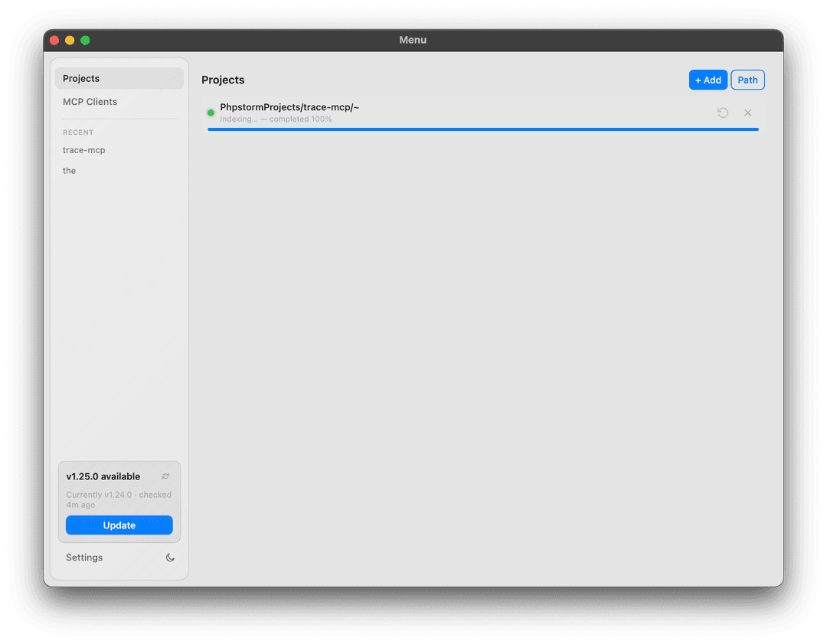Open recent project named the

pyautogui.click(x=69, y=171)
